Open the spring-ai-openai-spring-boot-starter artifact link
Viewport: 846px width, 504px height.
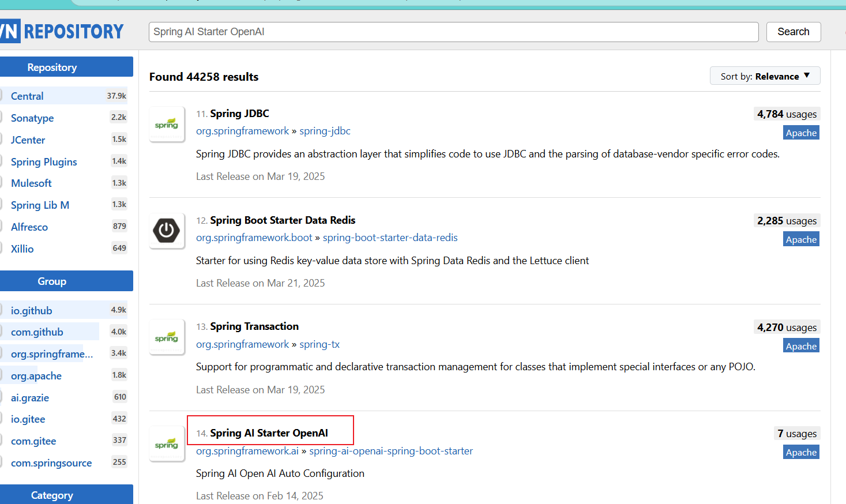coord(390,451)
